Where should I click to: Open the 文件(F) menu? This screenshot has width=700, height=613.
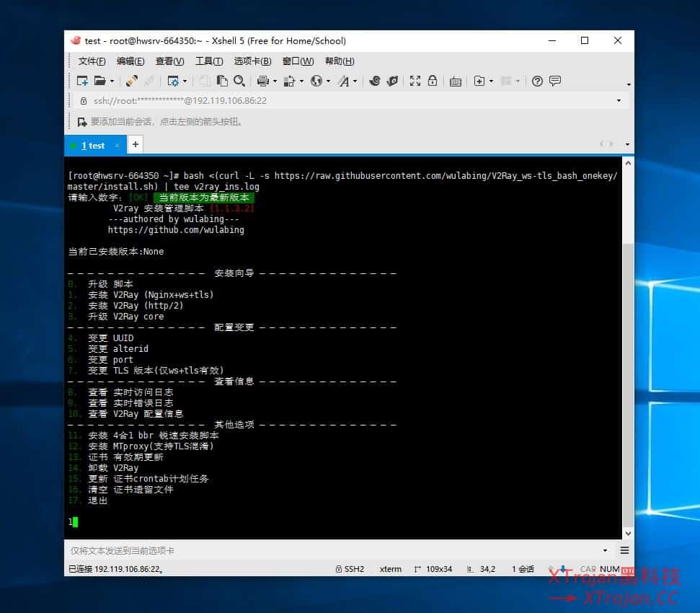point(92,61)
